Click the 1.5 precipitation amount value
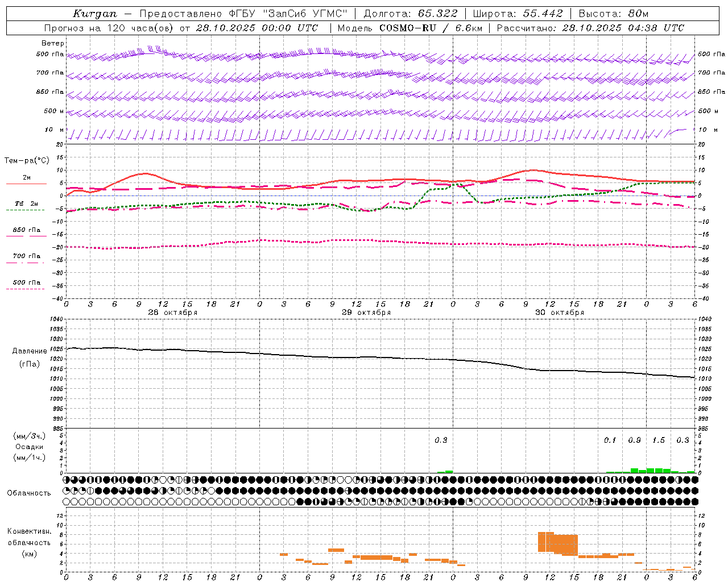The width and height of the screenshot is (728, 582). click(659, 440)
